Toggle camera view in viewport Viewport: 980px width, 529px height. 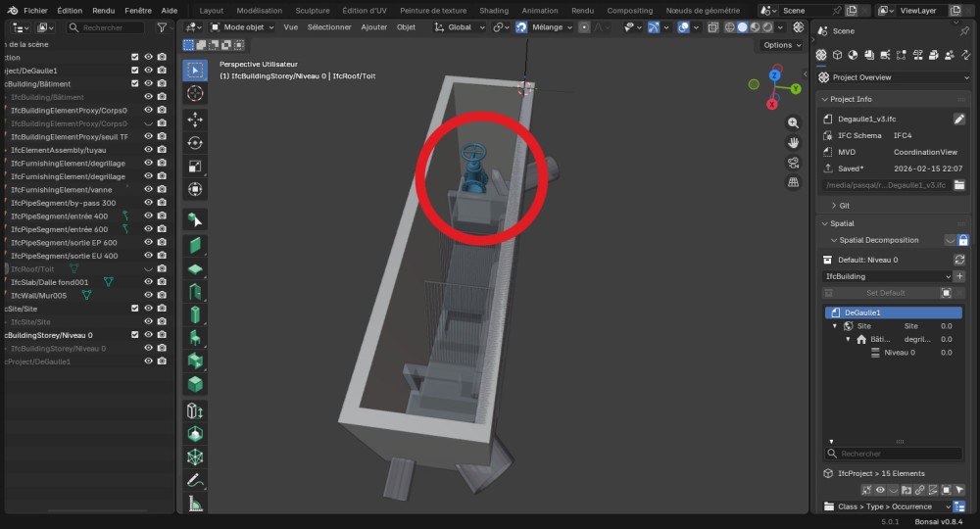pos(794,163)
